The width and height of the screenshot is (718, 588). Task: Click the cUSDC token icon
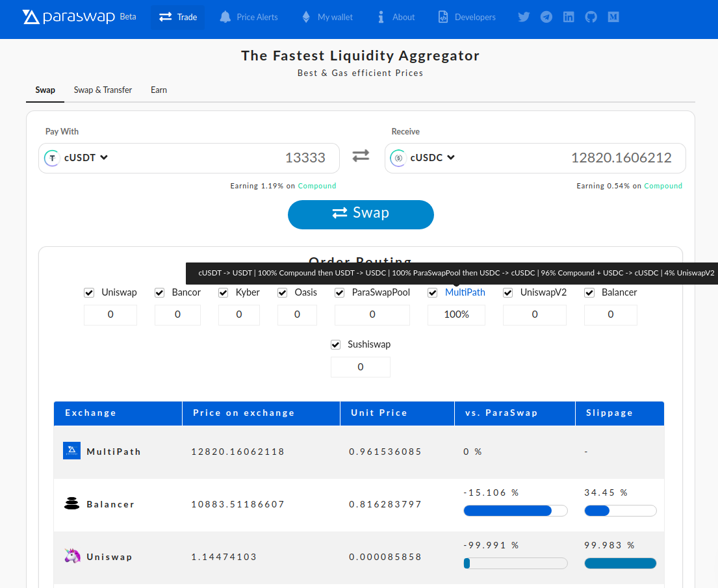pyautogui.click(x=398, y=158)
